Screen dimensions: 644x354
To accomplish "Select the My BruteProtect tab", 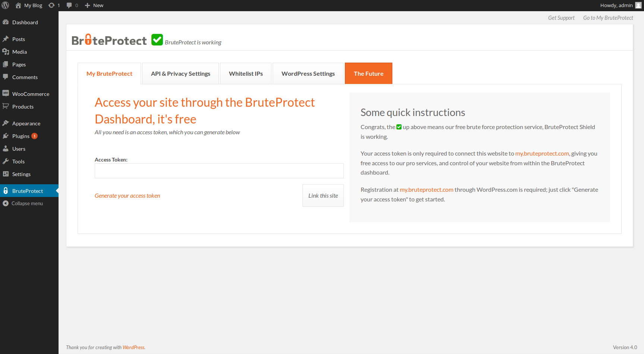I will click(109, 73).
